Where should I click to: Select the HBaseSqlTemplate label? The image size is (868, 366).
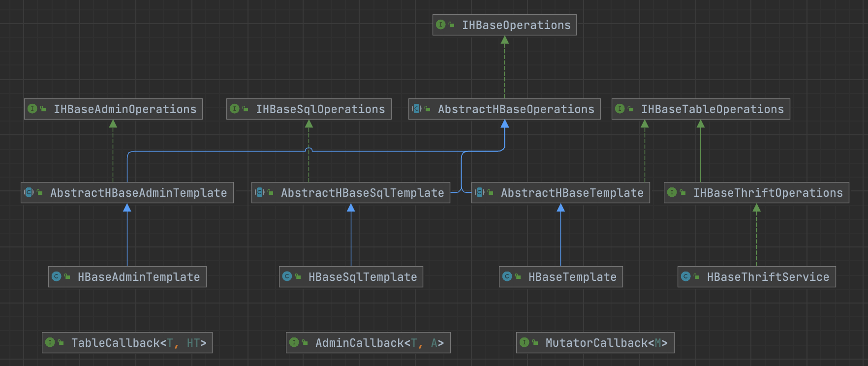363,277
